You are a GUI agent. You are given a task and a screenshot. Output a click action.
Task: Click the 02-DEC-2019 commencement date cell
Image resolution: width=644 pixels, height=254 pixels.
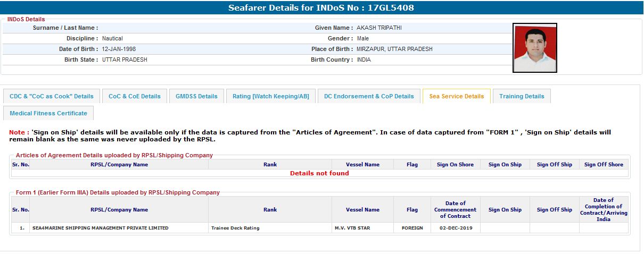pyautogui.click(x=455, y=228)
